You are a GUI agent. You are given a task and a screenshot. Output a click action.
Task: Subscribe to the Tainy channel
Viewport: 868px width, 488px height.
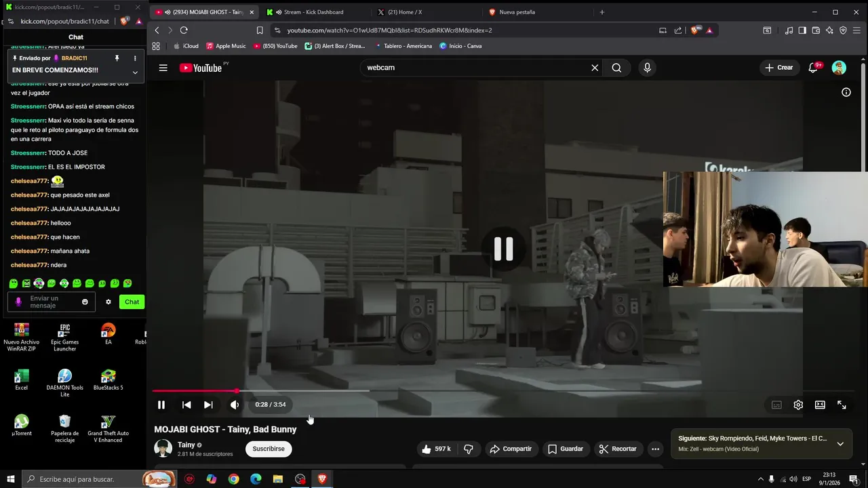coord(269,449)
